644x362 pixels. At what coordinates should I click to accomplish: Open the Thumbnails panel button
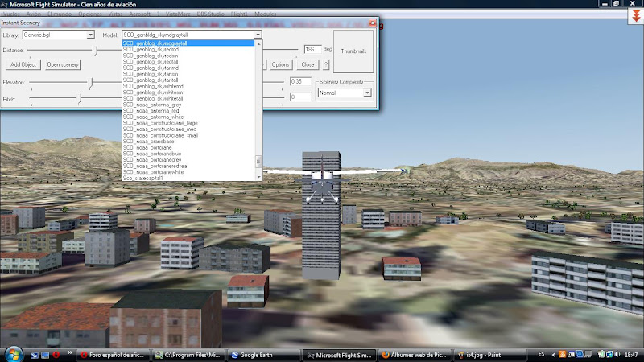[353, 51]
